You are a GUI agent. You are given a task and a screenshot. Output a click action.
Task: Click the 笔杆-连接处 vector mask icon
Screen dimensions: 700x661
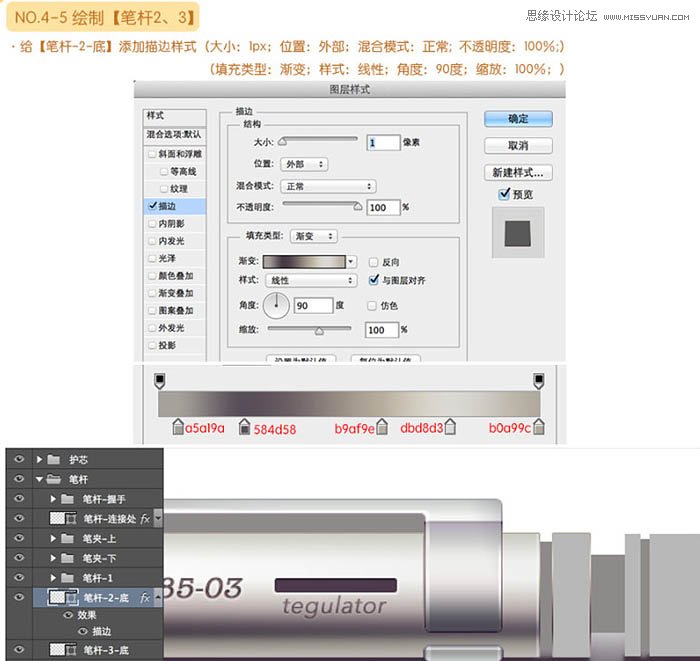click(71, 518)
